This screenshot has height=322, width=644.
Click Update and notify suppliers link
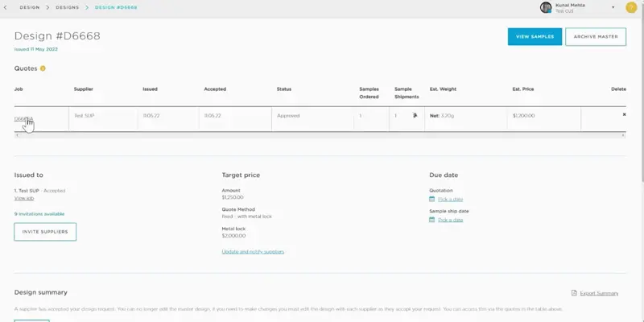(x=253, y=252)
